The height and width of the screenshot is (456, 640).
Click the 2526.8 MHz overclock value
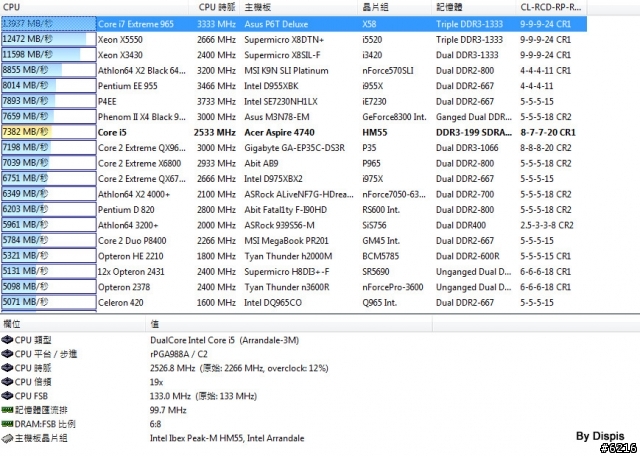click(239, 368)
